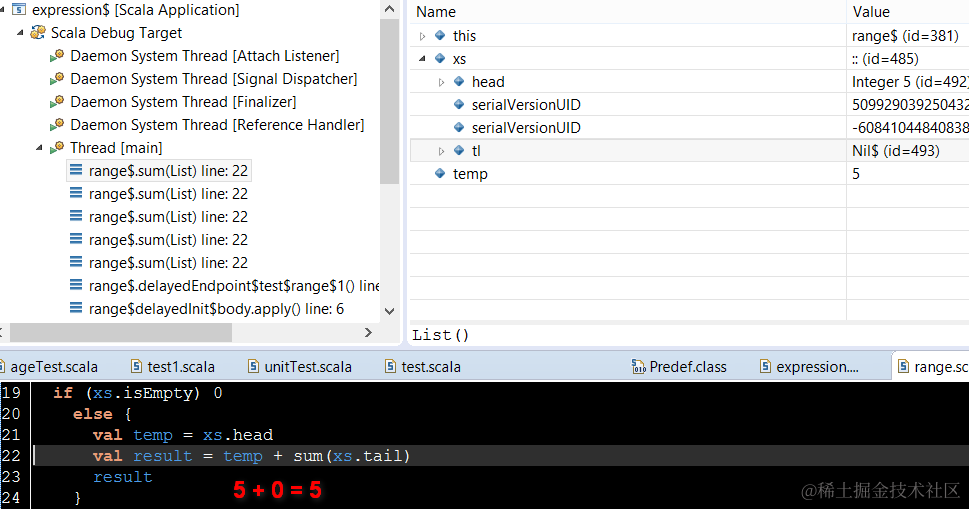Click the Attach Listener daemon thread icon
This screenshot has height=509, width=969.
click(x=57, y=56)
